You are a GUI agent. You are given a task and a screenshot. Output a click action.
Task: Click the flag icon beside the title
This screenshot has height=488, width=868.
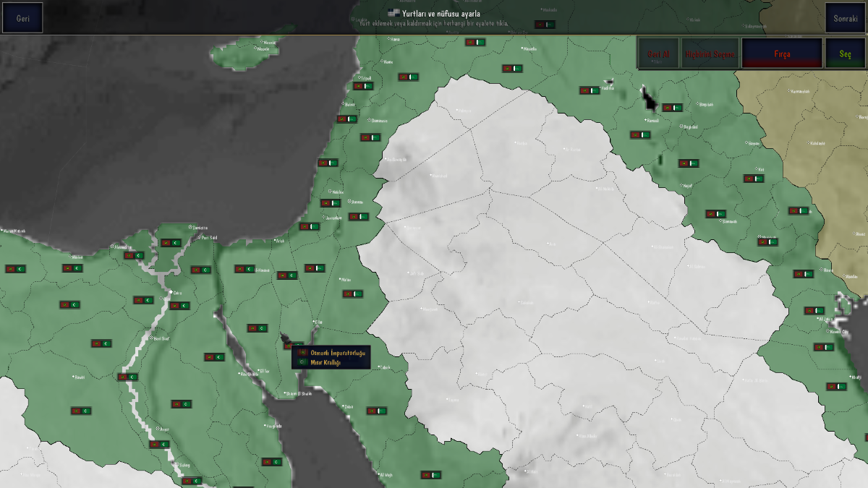[393, 13]
